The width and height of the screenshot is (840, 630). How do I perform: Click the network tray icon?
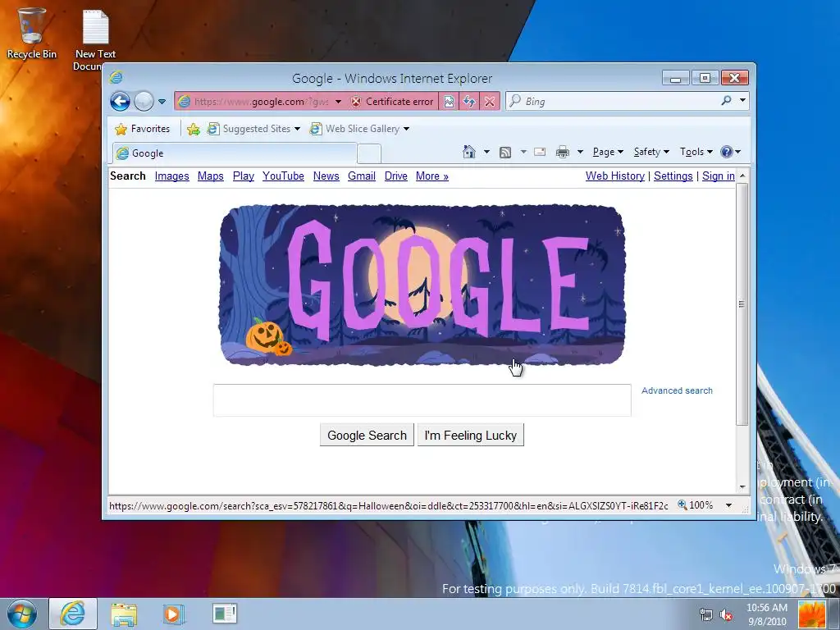coord(706,615)
